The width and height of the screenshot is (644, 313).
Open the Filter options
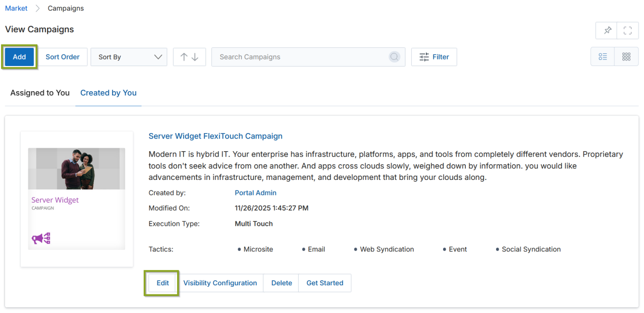(434, 57)
